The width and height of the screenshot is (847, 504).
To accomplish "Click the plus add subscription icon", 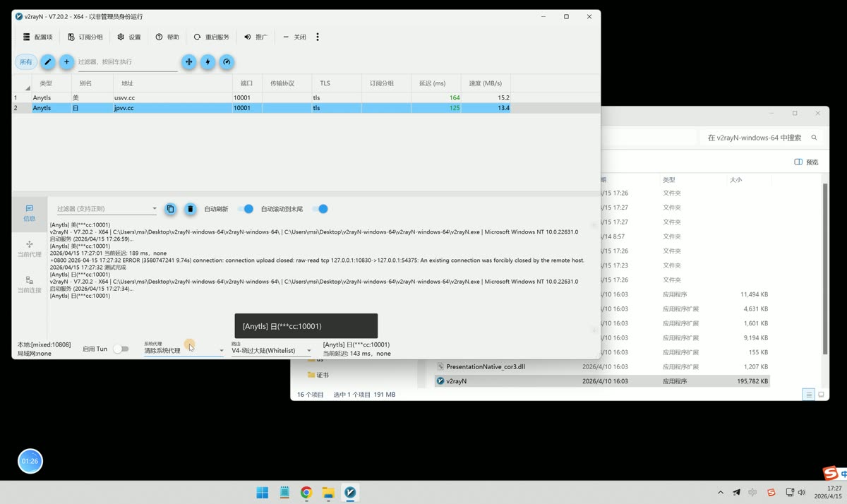I will pos(66,62).
